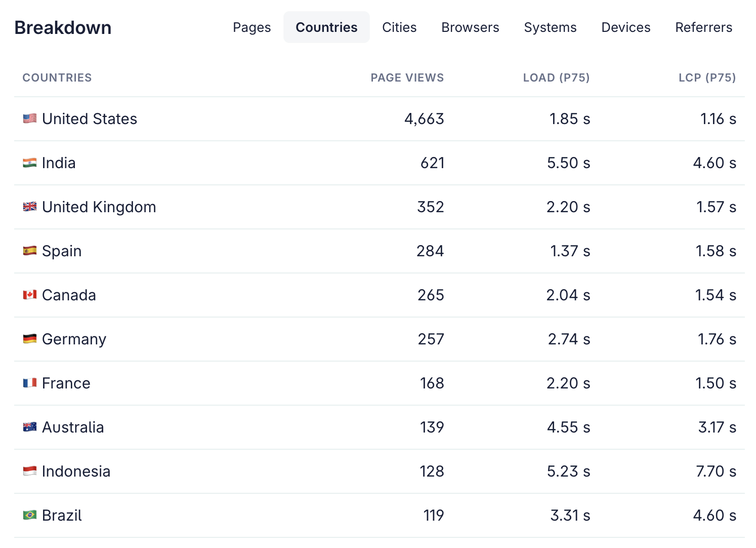
Task: Click the 4.55 s load time
Action: [568, 427]
